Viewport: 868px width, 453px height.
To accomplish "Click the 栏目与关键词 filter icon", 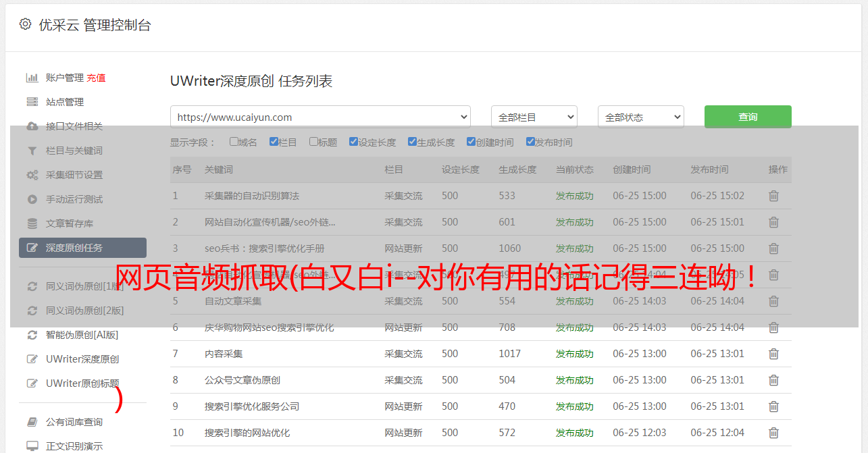I will (x=32, y=151).
